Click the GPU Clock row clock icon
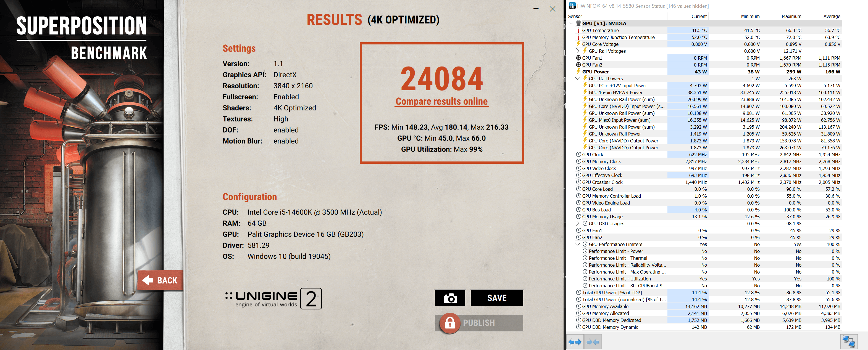868x350 pixels. tap(578, 155)
